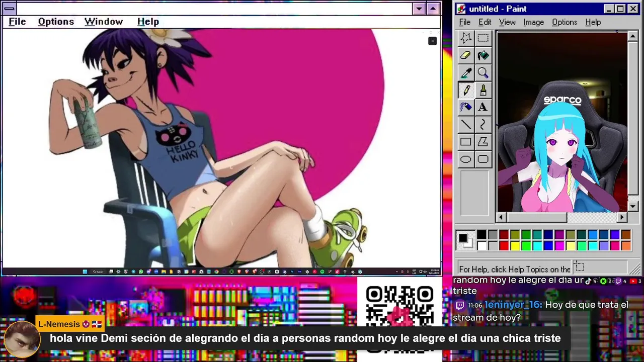
Task: Click Paint's horizontal scrollbar right arrow
Action: click(622, 217)
